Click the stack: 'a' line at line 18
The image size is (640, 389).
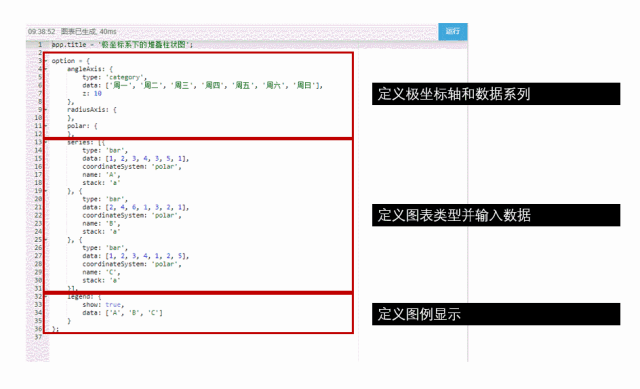(101, 183)
